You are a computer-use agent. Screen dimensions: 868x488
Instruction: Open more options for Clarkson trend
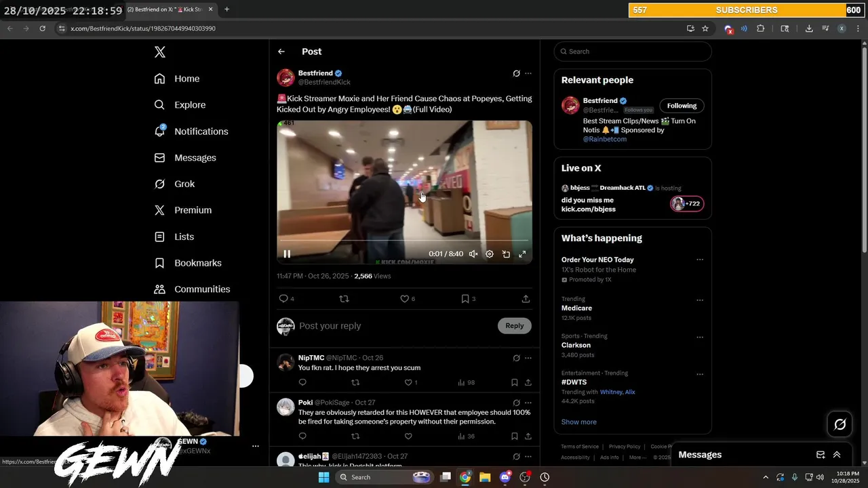[x=700, y=338]
